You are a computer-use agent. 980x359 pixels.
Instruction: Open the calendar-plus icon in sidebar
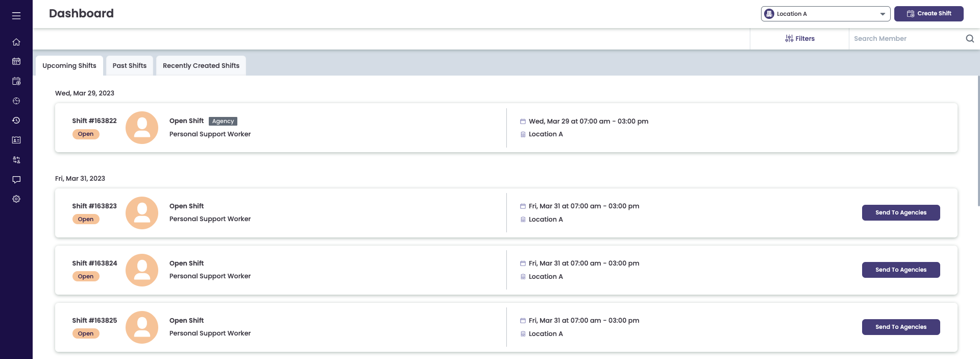16,81
